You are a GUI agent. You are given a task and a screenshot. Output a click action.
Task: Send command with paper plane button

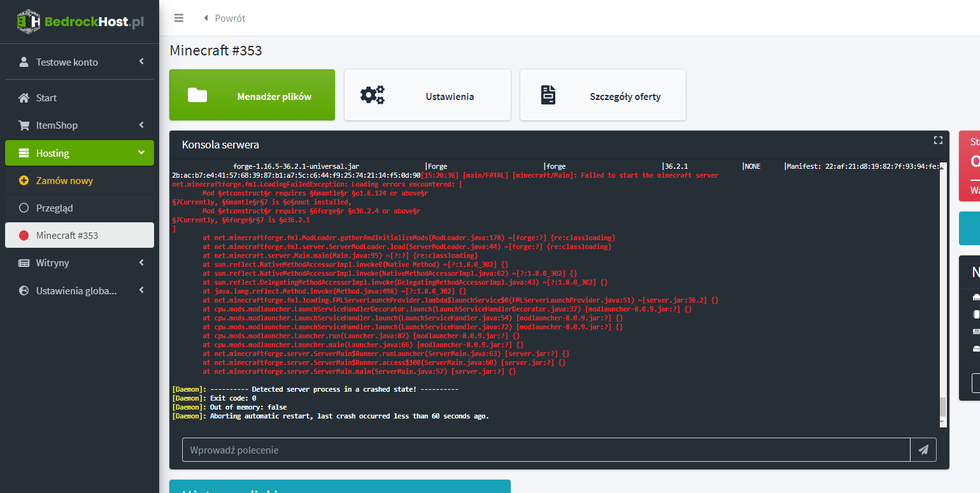tap(923, 450)
